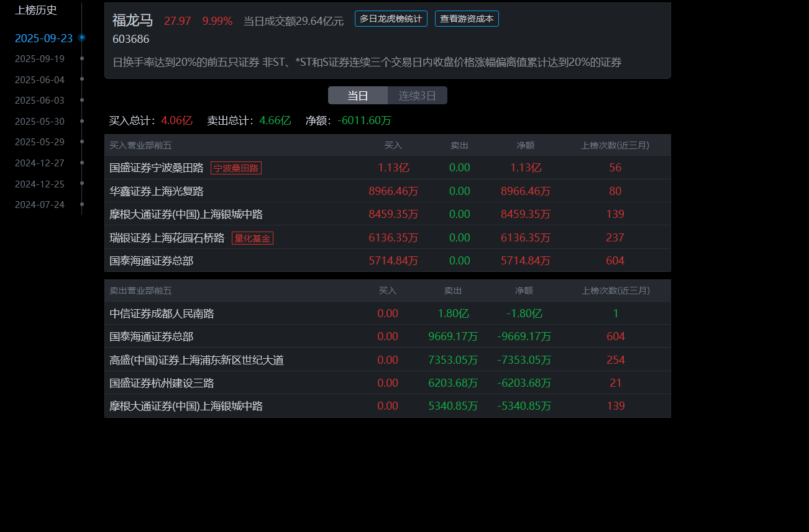Select history date 2025-09-23
The width and height of the screenshot is (809, 532).
coord(43,38)
